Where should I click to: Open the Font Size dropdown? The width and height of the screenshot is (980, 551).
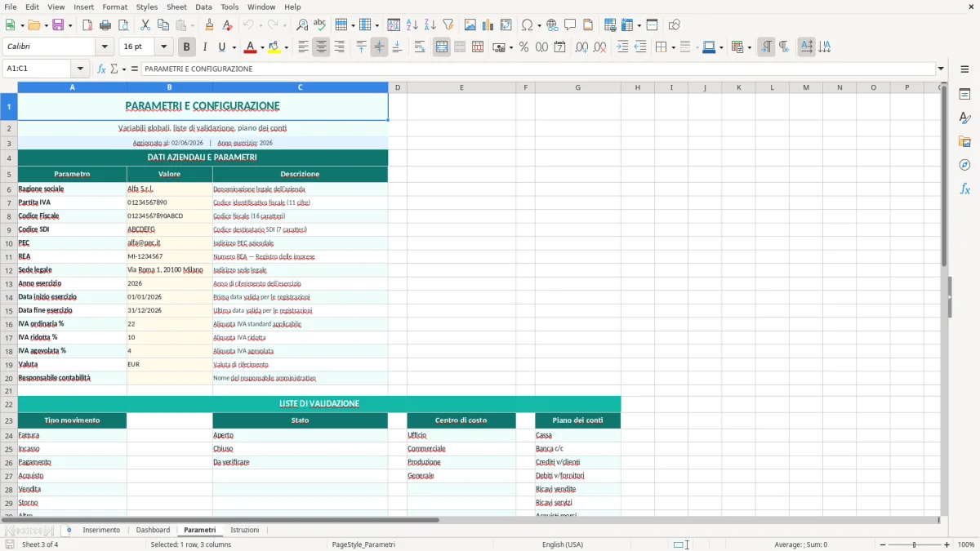tap(163, 47)
